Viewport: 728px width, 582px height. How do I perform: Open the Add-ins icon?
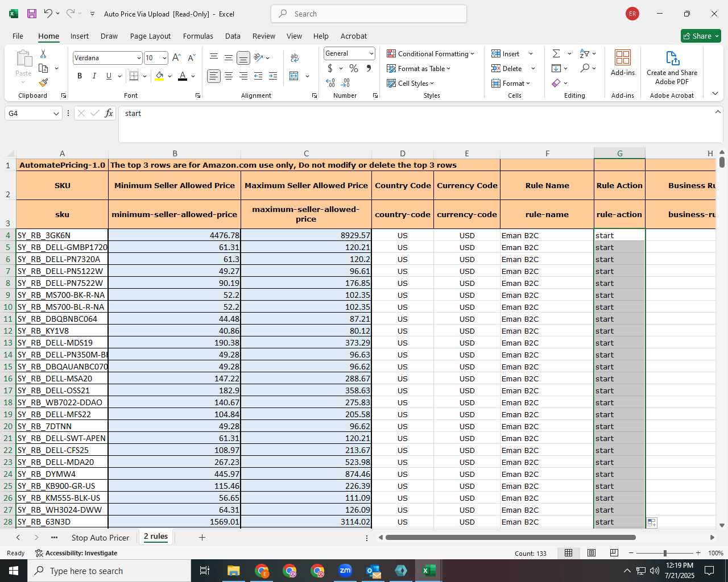pyautogui.click(x=623, y=57)
